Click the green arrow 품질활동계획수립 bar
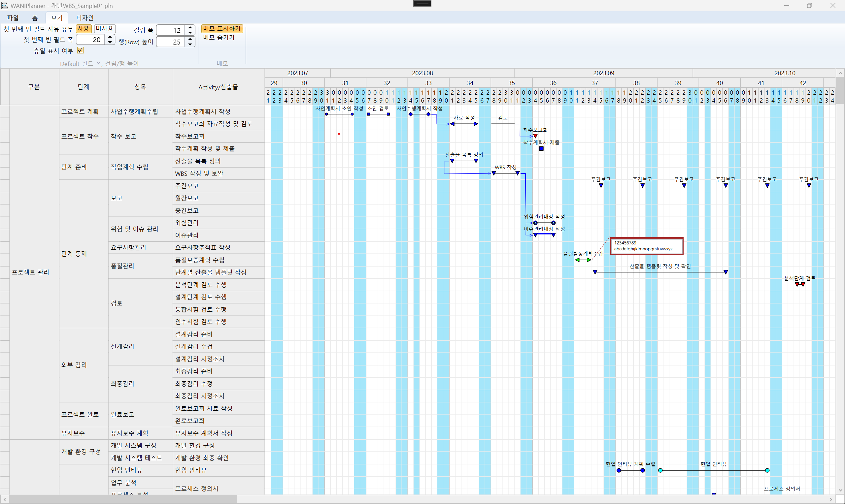This screenshot has height=504, width=845. [x=583, y=260]
